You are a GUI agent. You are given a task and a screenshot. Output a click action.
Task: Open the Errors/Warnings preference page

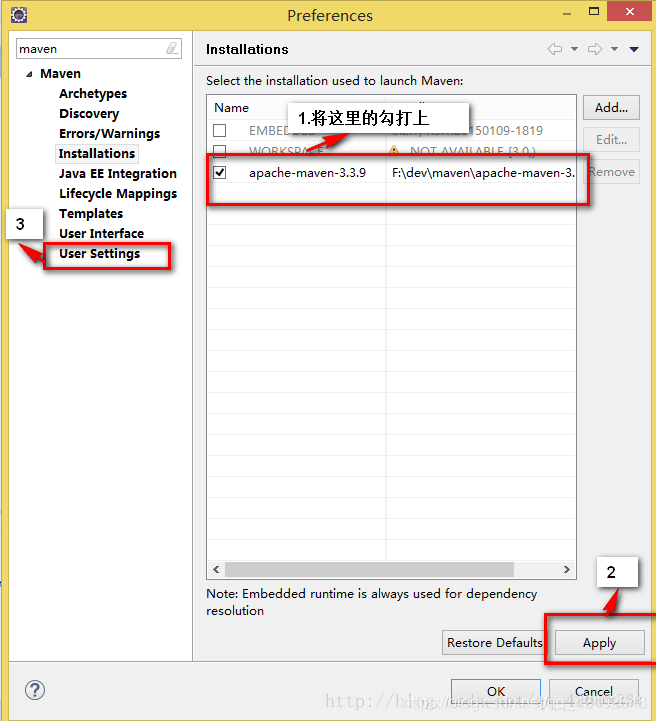[x=109, y=133]
